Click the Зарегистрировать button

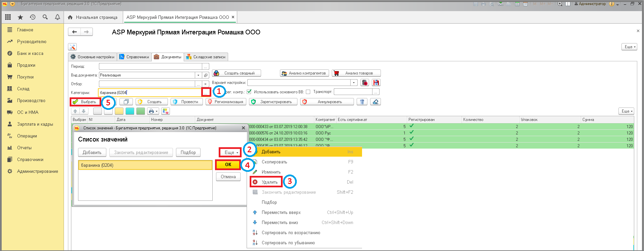[273, 102]
